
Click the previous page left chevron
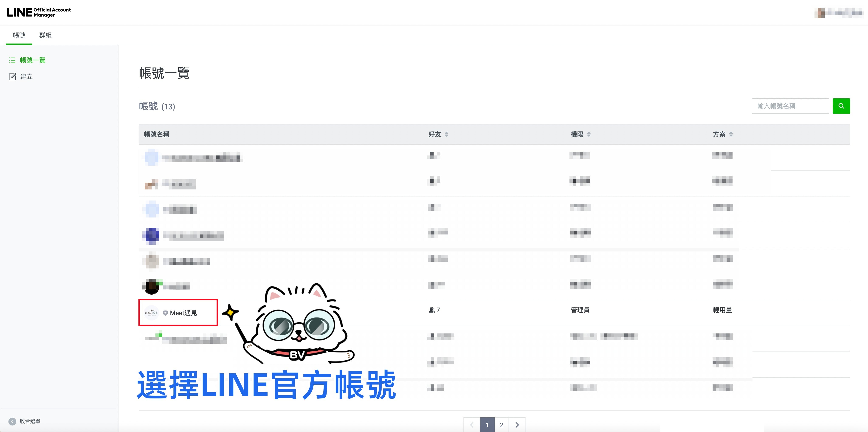tap(472, 425)
